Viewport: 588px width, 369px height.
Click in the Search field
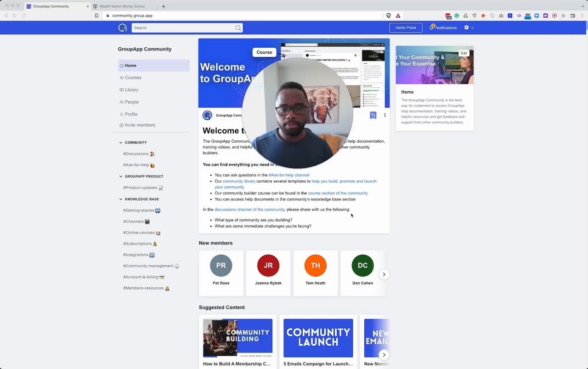[187, 28]
